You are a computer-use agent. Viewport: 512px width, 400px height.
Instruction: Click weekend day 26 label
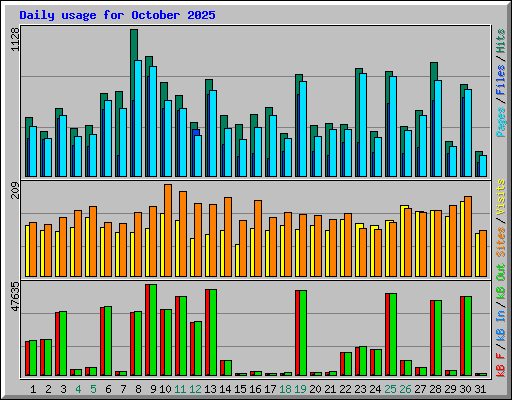tap(405, 389)
